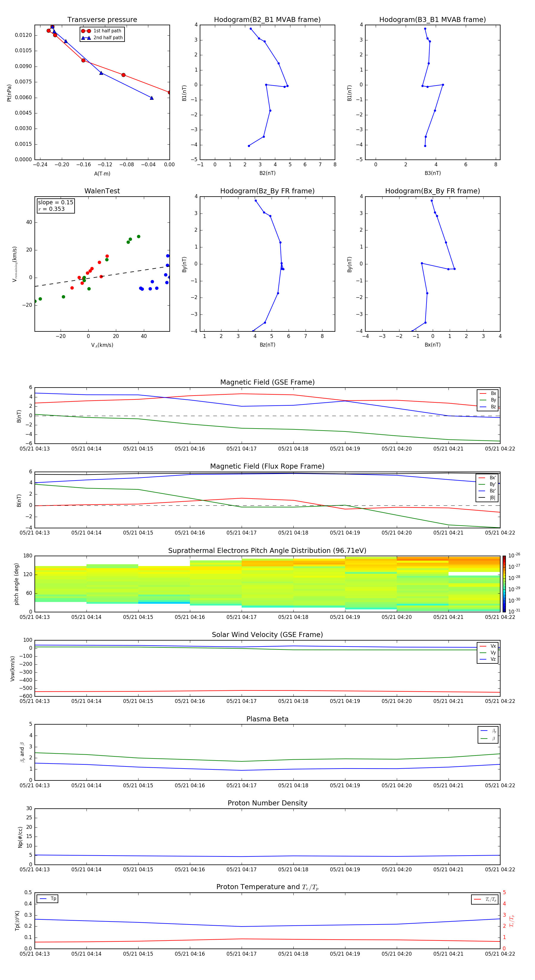
Task: Click the 'Np(#/cc)' axis label
Action: [20, 837]
